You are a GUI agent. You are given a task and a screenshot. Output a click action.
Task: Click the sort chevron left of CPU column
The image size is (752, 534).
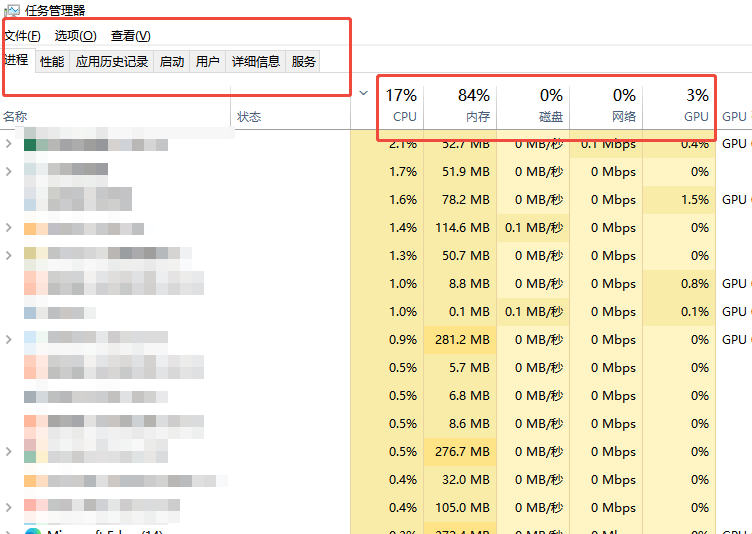pyautogui.click(x=363, y=94)
